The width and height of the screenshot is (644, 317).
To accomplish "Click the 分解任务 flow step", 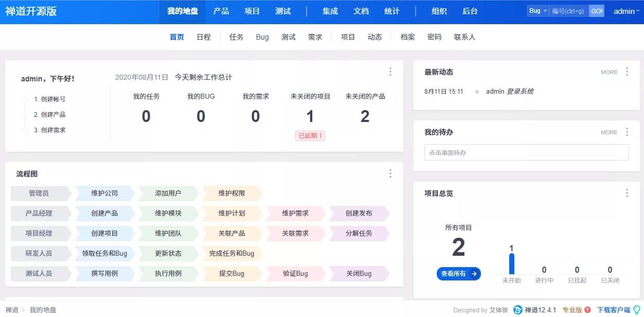I will [359, 233].
